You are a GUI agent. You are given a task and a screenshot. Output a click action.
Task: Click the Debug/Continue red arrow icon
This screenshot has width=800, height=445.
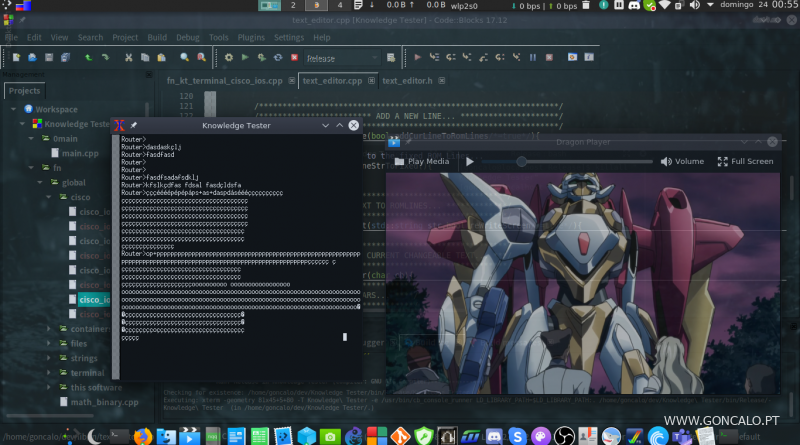(x=417, y=57)
